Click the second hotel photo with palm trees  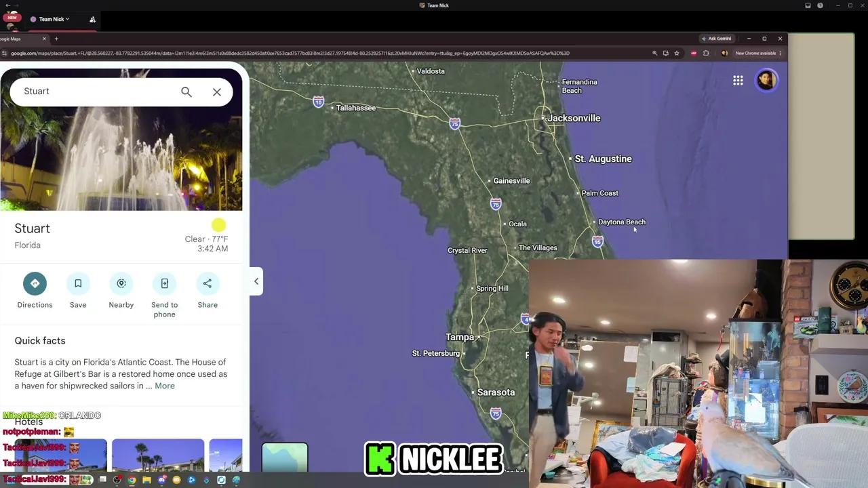[x=158, y=455]
